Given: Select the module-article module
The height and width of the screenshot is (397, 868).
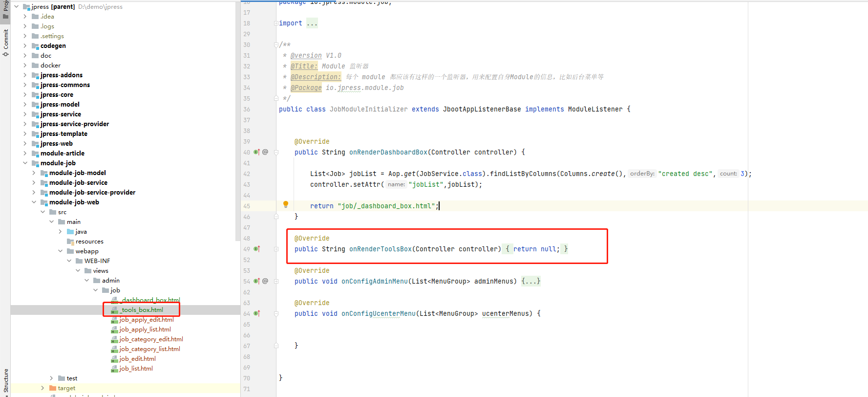Looking at the screenshot, I should click(x=63, y=153).
